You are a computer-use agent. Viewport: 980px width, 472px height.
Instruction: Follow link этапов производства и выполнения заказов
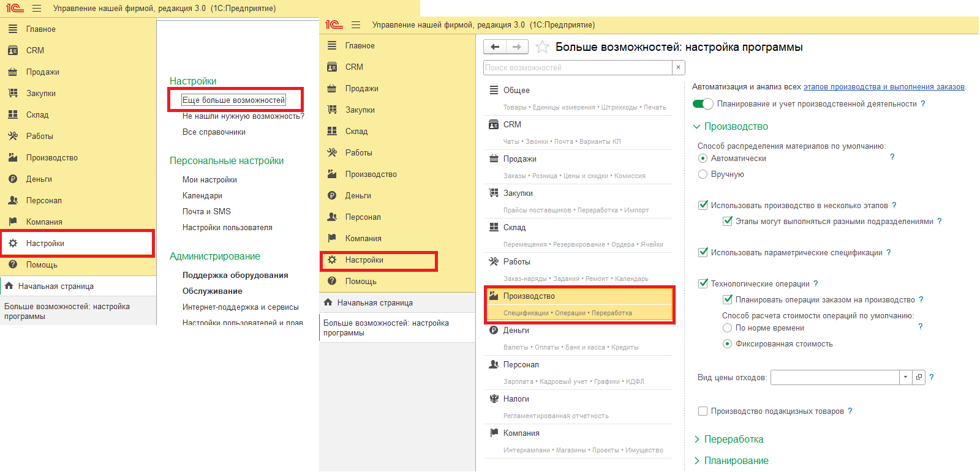click(x=884, y=87)
